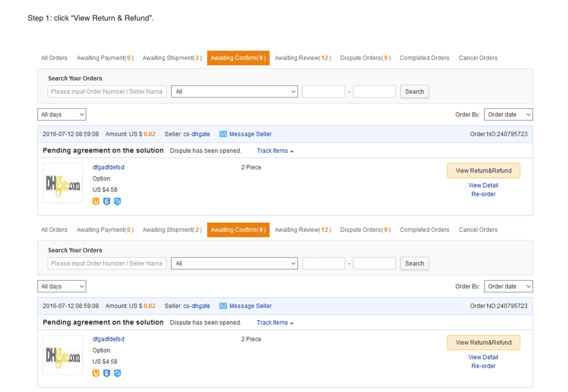Expand the Track Items dropdown
The height and width of the screenshot is (392, 568).
click(274, 150)
